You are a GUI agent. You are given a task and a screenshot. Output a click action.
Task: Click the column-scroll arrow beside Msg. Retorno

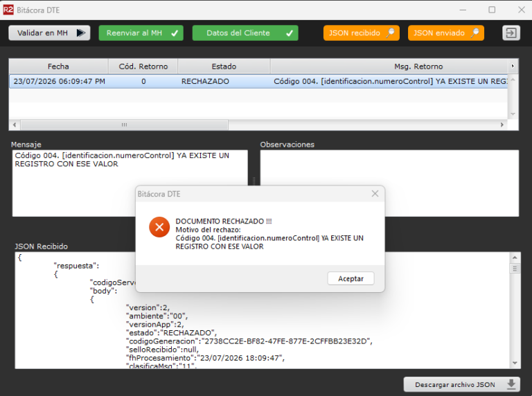click(x=513, y=66)
